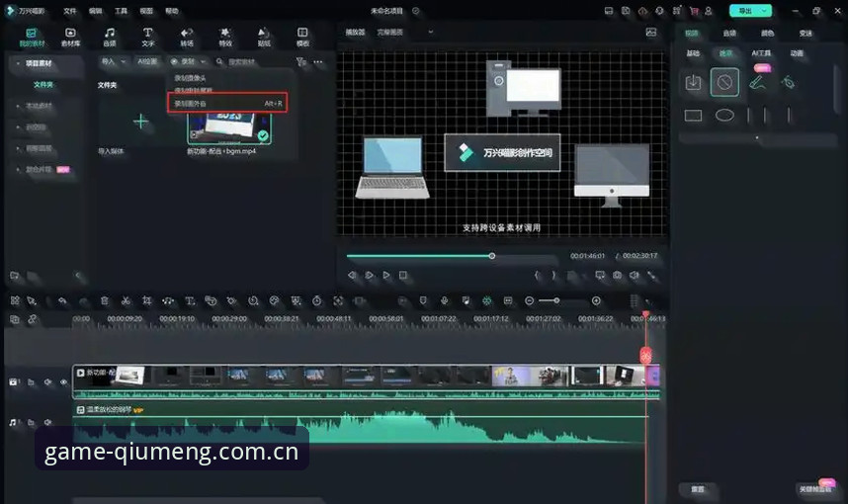
Task: Select the scissors split tool in timeline toolbar
Action: [126, 300]
